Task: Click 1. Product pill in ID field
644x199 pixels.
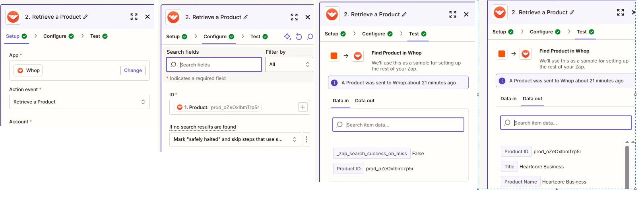Action: point(218,107)
